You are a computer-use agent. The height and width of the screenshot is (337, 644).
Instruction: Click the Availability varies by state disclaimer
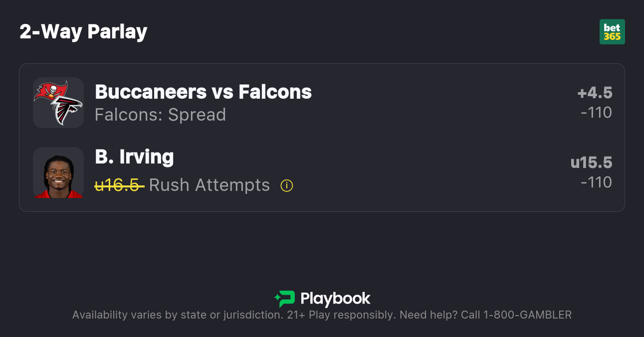177,315
